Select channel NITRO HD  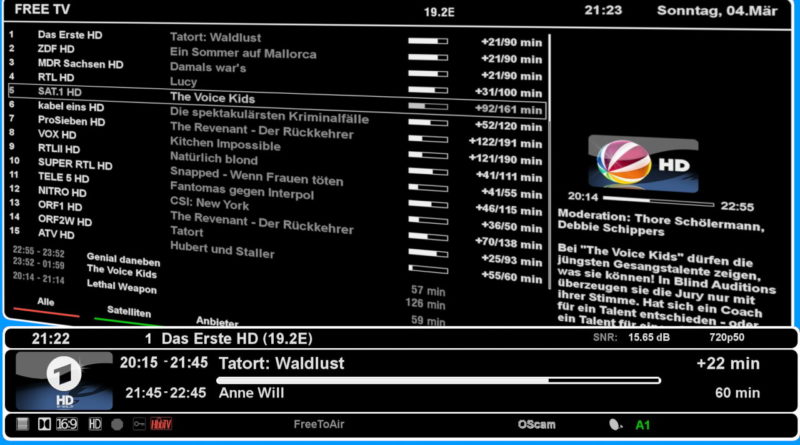tap(62, 192)
